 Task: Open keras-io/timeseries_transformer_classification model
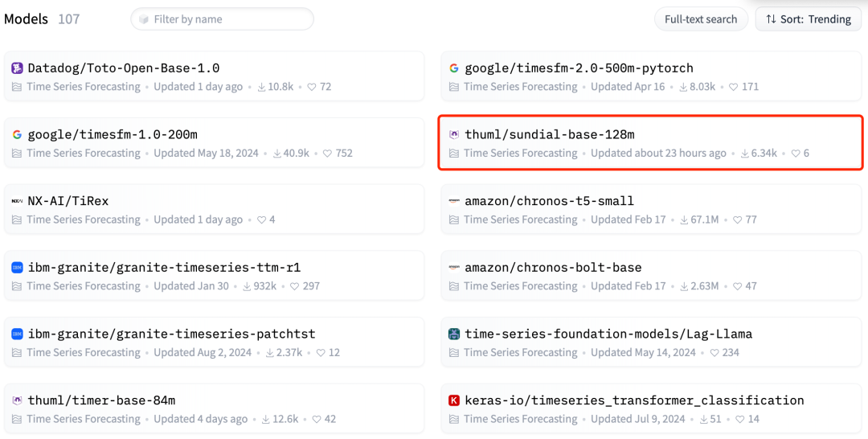(x=651, y=408)
